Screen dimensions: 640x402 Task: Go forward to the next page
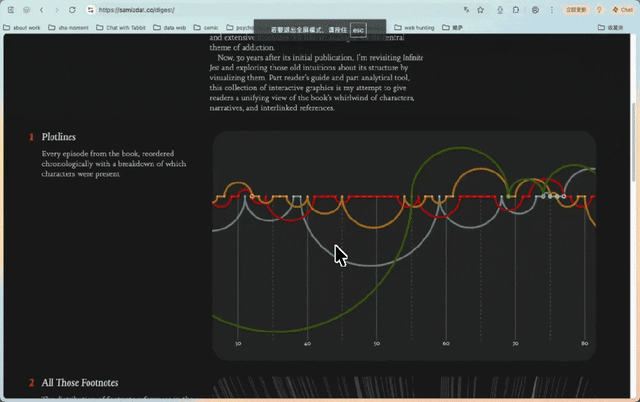[x=57, y=10]
